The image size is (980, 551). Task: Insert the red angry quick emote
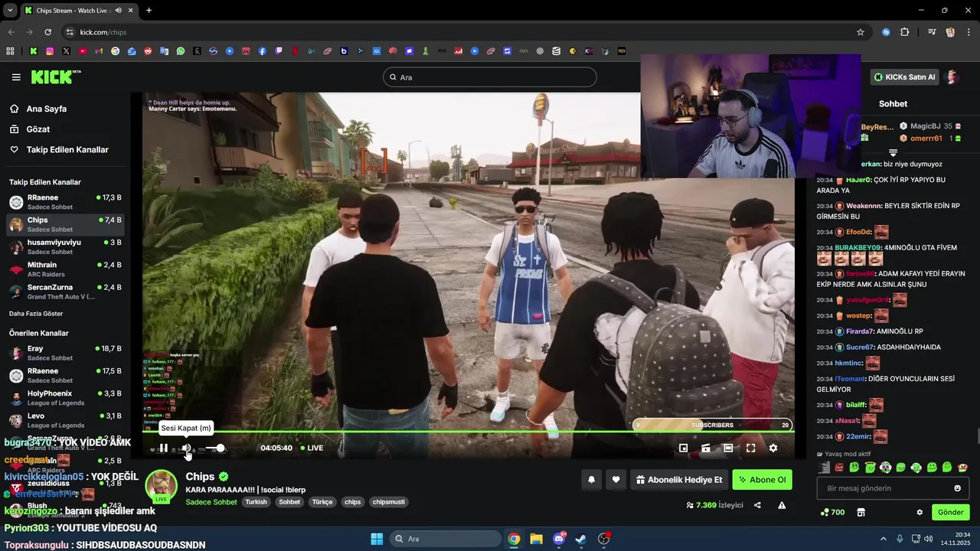[839, 468]
